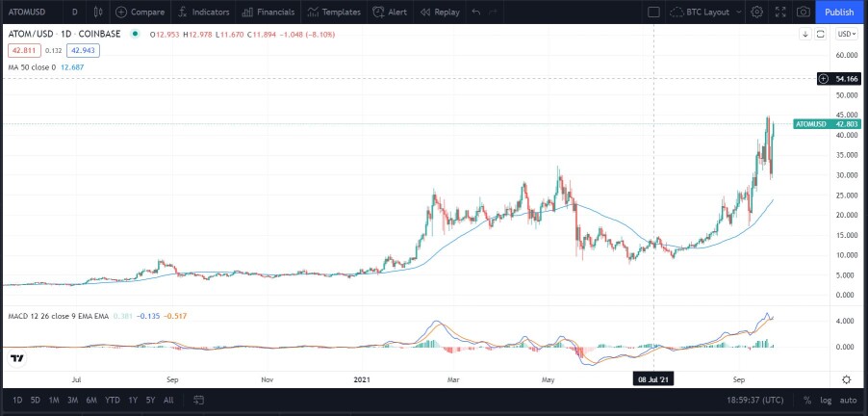Open time axis settings gear
The width and height of the screenshot is (868, 416).
coord(847,379)
